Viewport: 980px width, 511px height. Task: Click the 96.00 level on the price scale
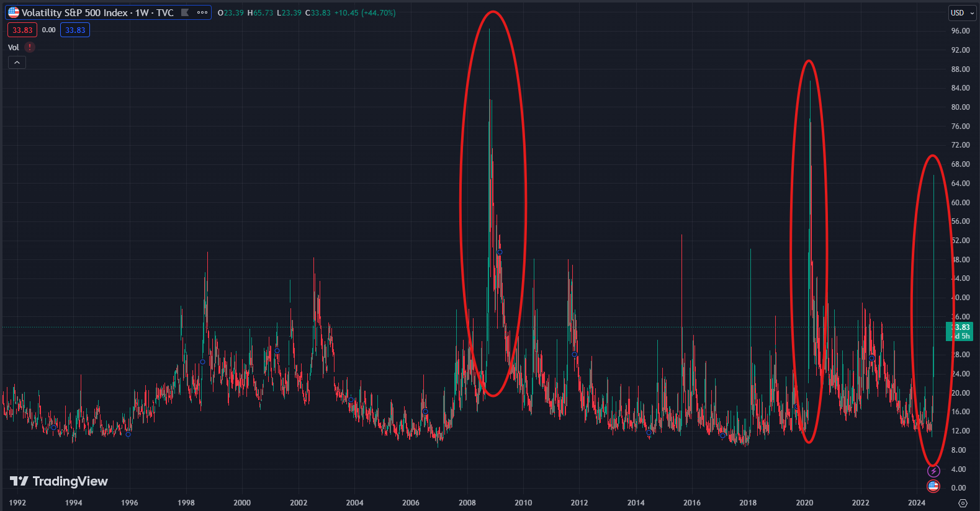pyautogui.click(x=960, y=31)
